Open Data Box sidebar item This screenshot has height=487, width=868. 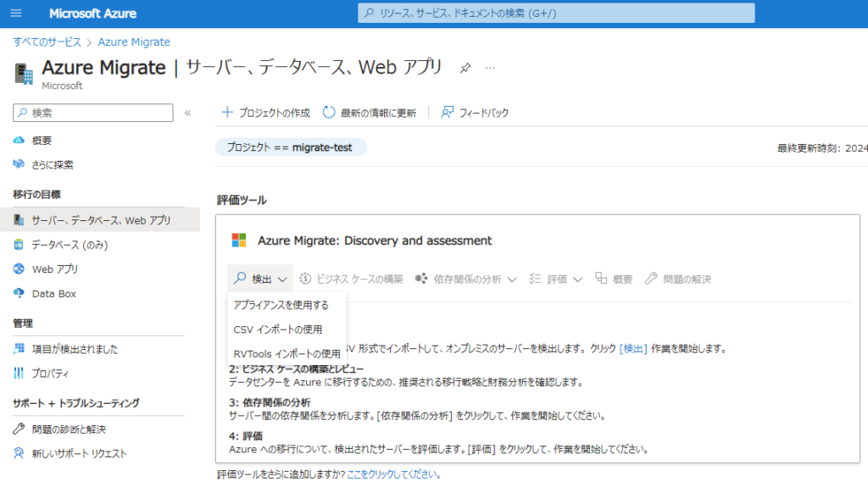coord(54,294)
